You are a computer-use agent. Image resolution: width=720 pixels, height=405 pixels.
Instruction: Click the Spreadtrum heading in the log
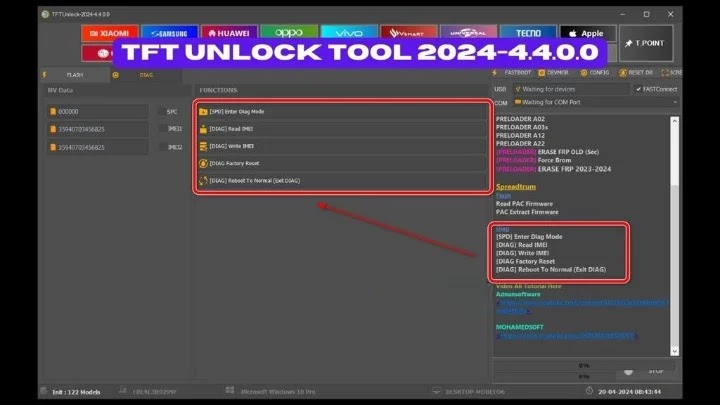click(x=516, y=187)
